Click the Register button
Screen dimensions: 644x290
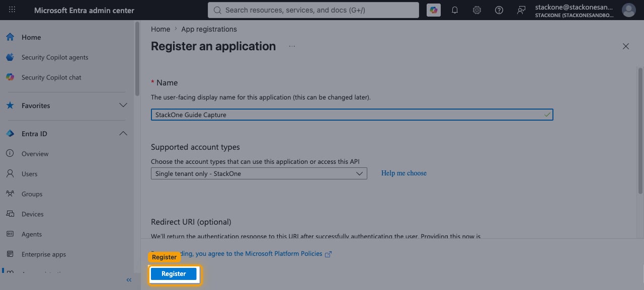(174, 274)
